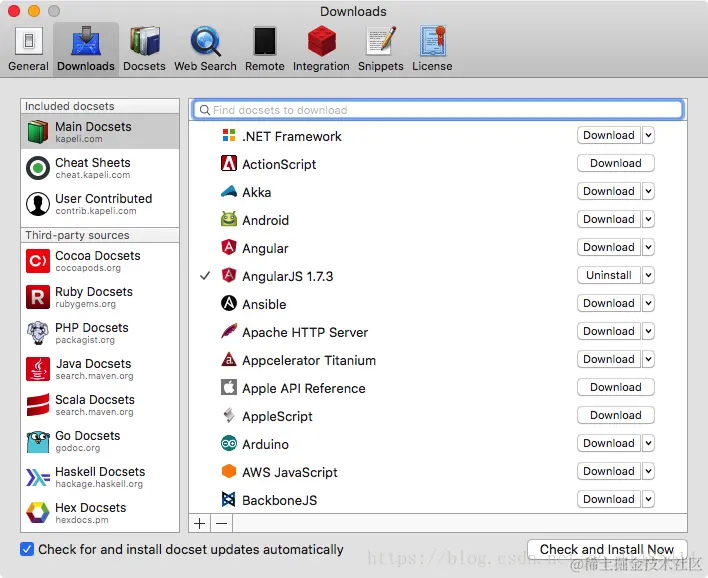Click the Ansible docset icon
Image resolution: width=708 pixels, height=578 pixels.
click(x=229, y=303)
